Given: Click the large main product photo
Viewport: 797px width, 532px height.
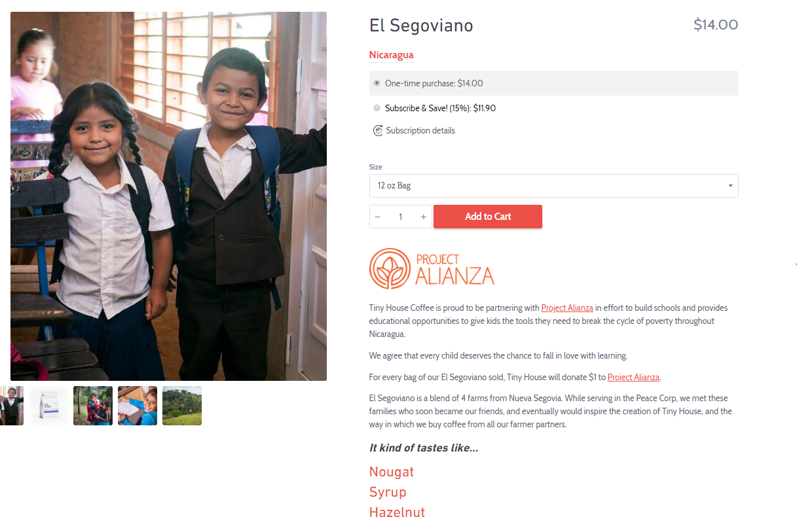Looking at the screenshot, I should click(x=168, y=196).
